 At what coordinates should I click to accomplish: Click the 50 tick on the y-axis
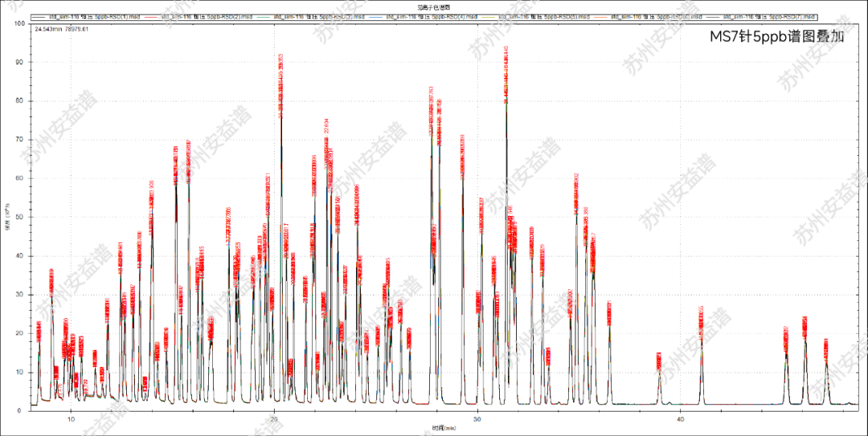click(x=19, y=217)
